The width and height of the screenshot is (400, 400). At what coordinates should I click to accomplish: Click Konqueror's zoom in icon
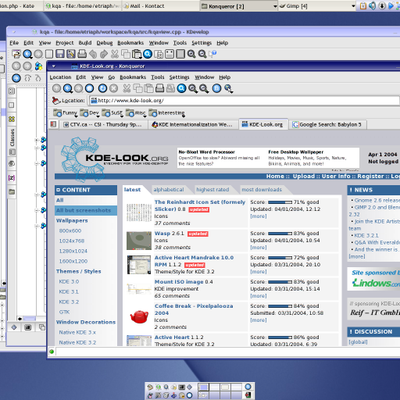click(193, 88)
